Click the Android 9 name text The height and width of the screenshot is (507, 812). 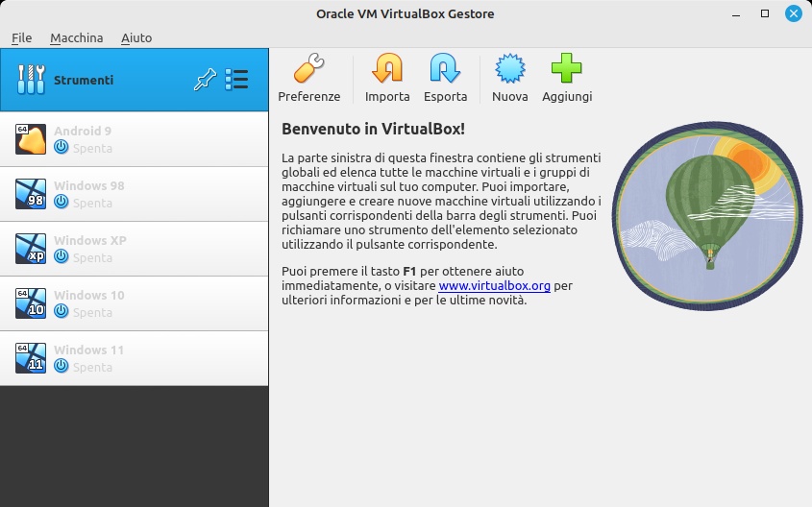coord(83,131)
